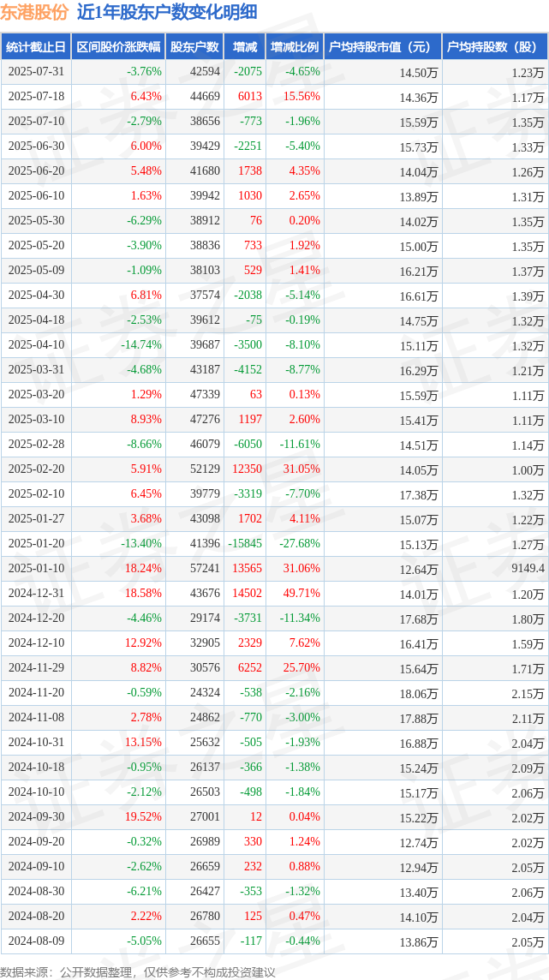Click the 近1年股东户数变化明细 heading
Viewport: 549px width, 980px height.
[166, 13]
